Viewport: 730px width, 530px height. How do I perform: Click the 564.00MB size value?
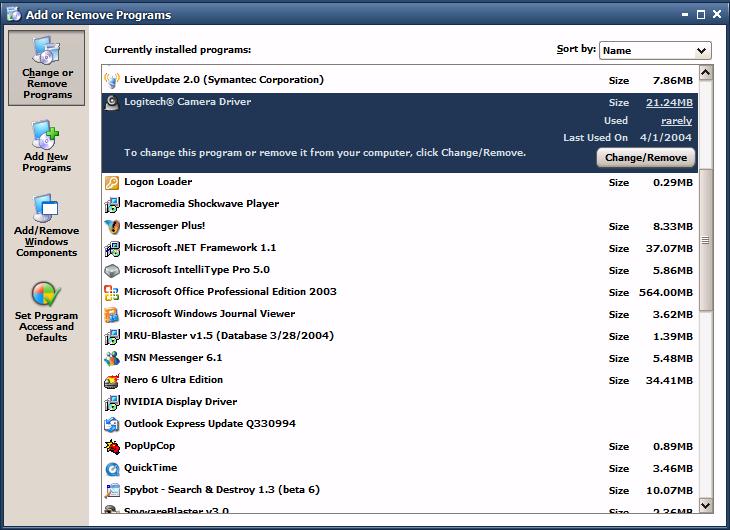tap(666, 292)
